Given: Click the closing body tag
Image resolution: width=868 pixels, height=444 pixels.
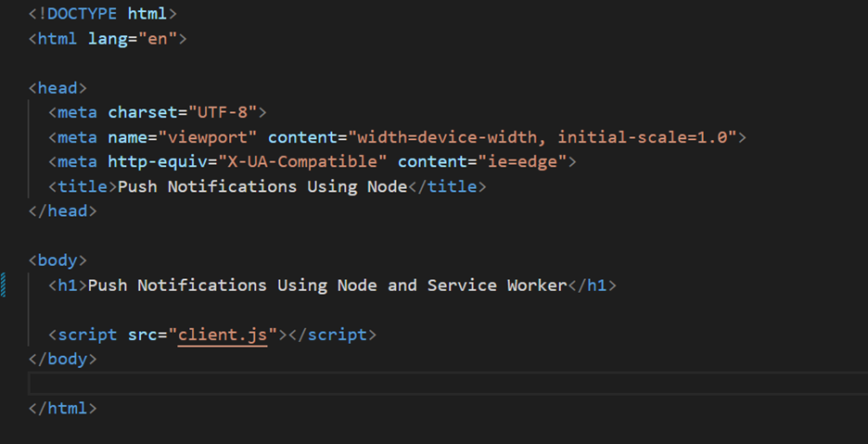Looking at the screenshot, I should coord(62,360).
